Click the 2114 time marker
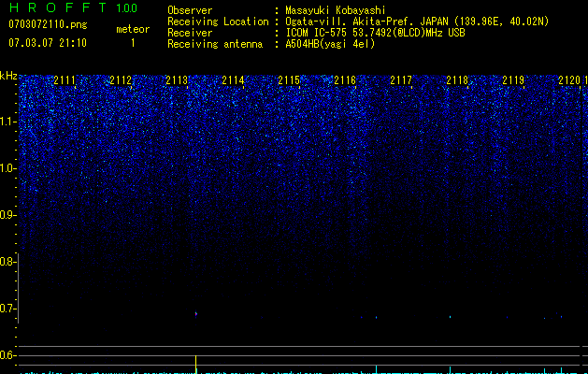588x374 pixels. tap(233, 80)
